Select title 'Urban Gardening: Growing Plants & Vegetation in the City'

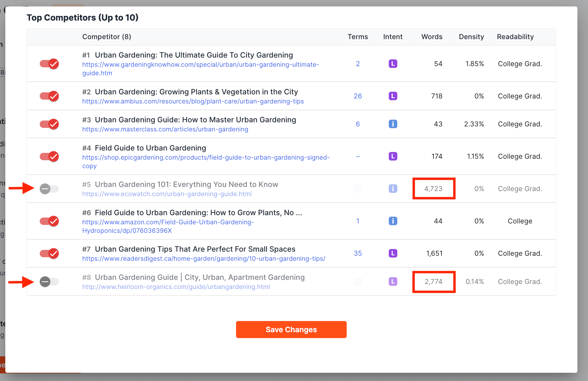point(197,92)
